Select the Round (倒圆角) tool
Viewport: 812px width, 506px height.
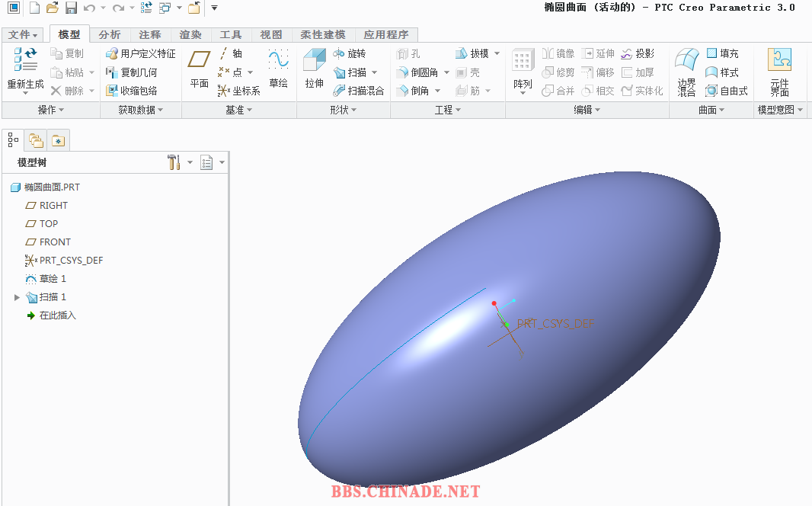[x=417, y=72]
